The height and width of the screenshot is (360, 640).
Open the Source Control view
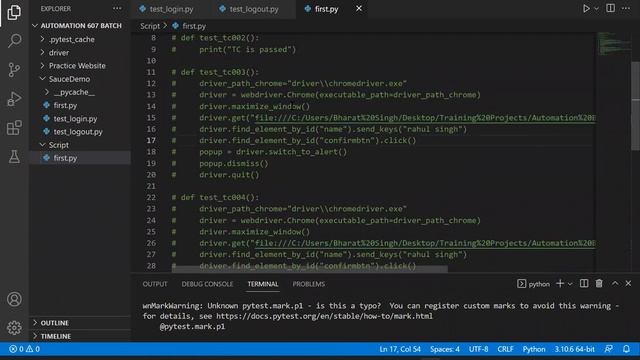(x=14, y=70)
